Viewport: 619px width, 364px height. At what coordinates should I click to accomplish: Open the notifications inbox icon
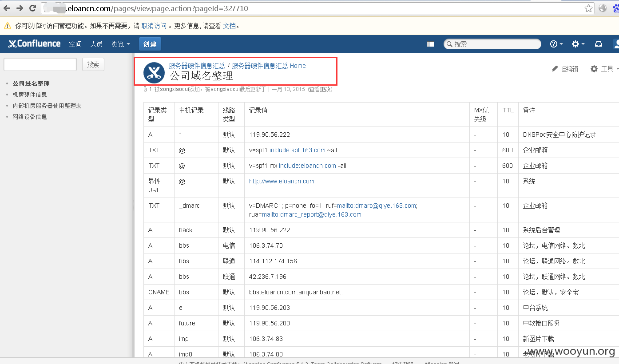pos(599,44)
